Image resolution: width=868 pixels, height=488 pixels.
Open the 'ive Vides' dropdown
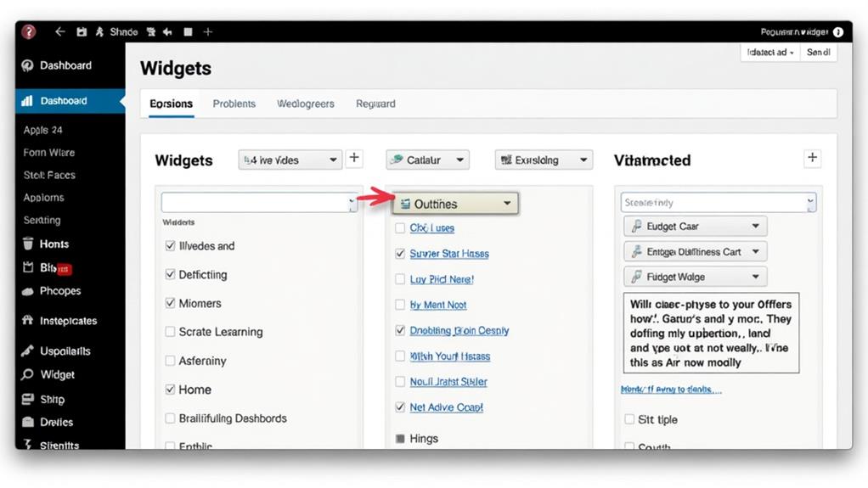coord(290,160)
